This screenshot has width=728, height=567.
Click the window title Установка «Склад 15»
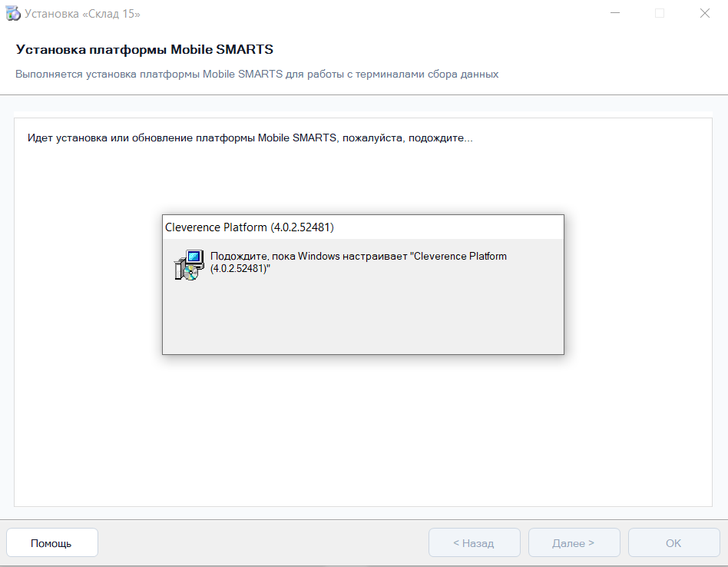82,14
